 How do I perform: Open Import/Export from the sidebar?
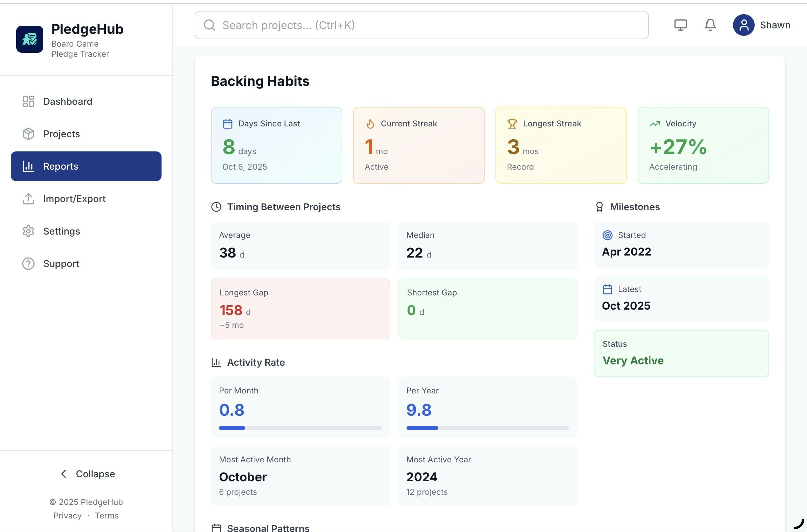(74, 199)
